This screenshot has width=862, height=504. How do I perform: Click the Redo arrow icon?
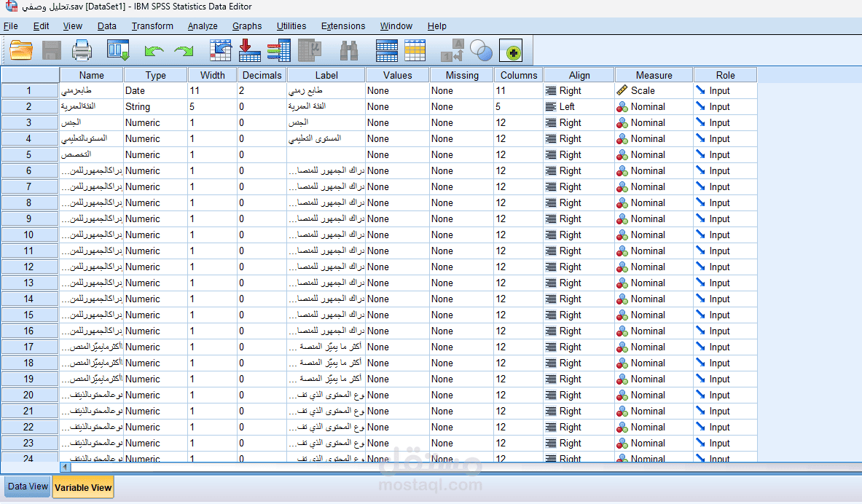tap(184, 51)
